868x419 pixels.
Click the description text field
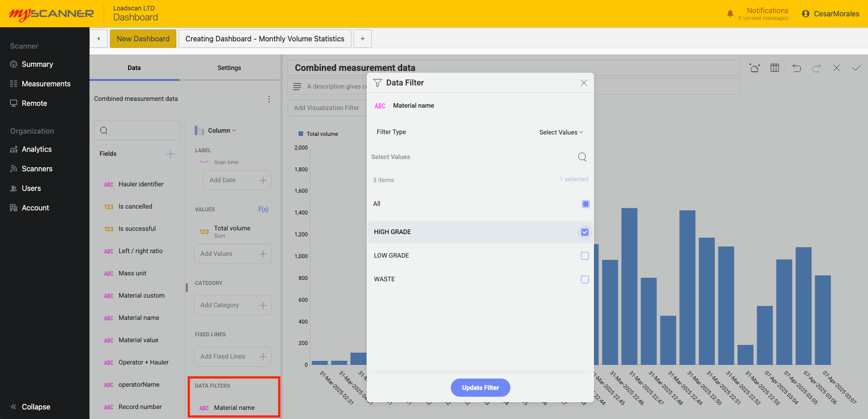514,86
